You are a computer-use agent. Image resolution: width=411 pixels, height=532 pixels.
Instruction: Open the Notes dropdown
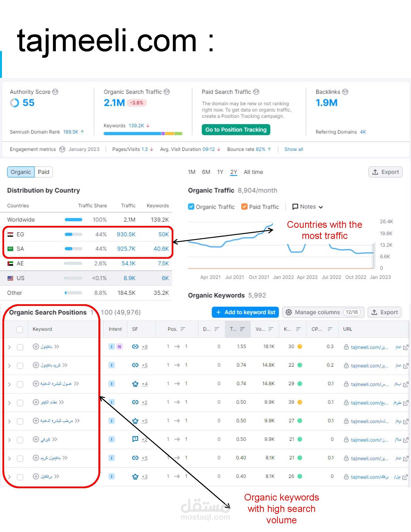coord(308,207)
